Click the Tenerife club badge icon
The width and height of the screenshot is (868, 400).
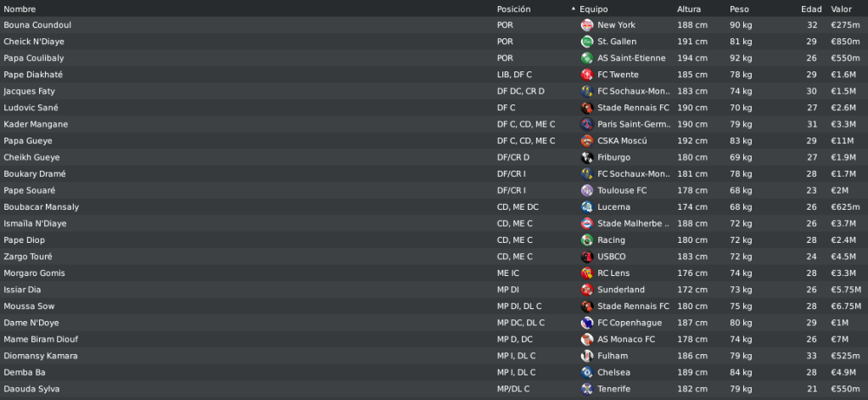coord(587,389)
